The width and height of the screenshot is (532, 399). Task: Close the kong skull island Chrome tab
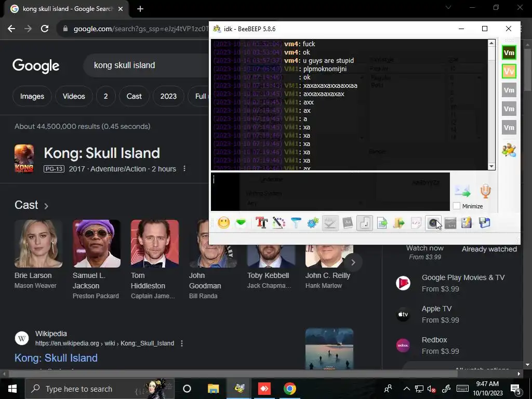pos(121,9)
